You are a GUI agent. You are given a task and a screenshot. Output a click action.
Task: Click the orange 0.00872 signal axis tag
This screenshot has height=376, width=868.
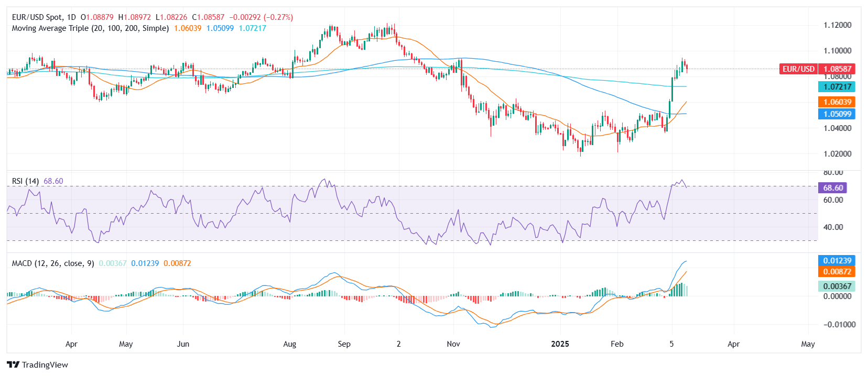click(x=837, y=272)
